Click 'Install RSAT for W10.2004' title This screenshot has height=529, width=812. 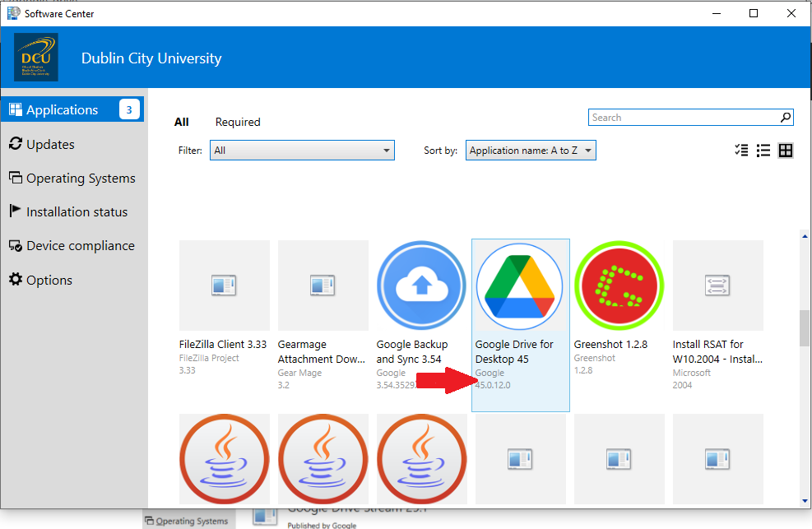pyautogui.click(x=717, y=351)
